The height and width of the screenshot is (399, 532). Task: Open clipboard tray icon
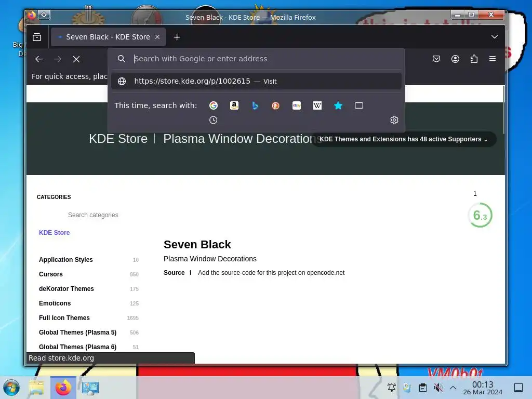423,388
